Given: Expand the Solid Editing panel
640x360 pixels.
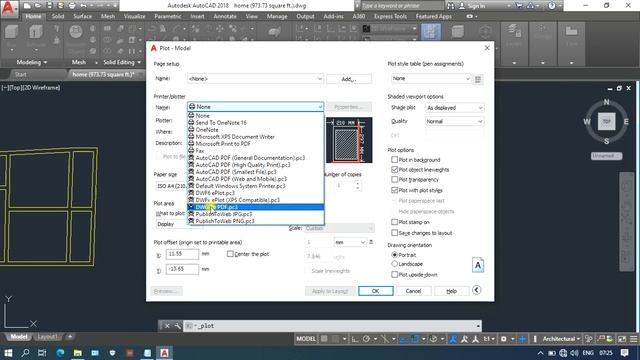Looking at the screenshot, I should tap(122, 62).
